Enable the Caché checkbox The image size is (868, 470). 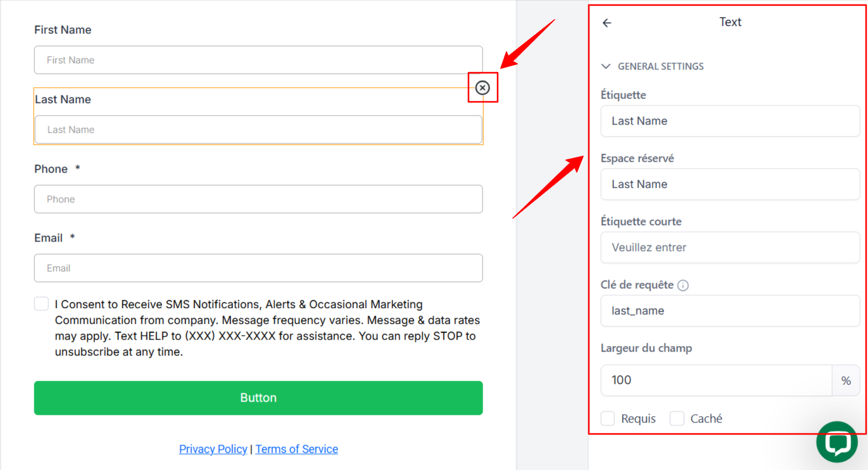677,418
